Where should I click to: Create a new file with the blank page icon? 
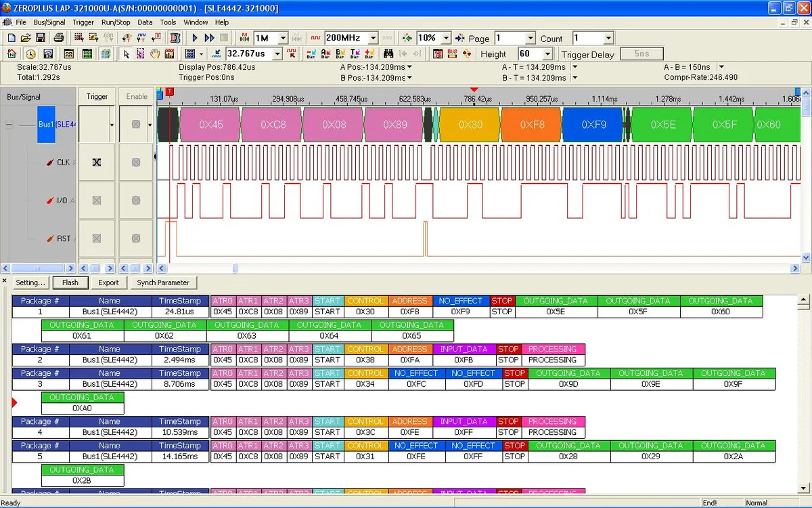coord(11,38)
